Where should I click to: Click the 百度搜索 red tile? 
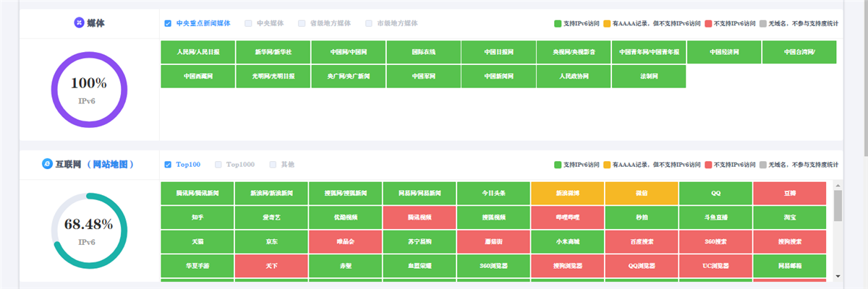tap(641, 241)
